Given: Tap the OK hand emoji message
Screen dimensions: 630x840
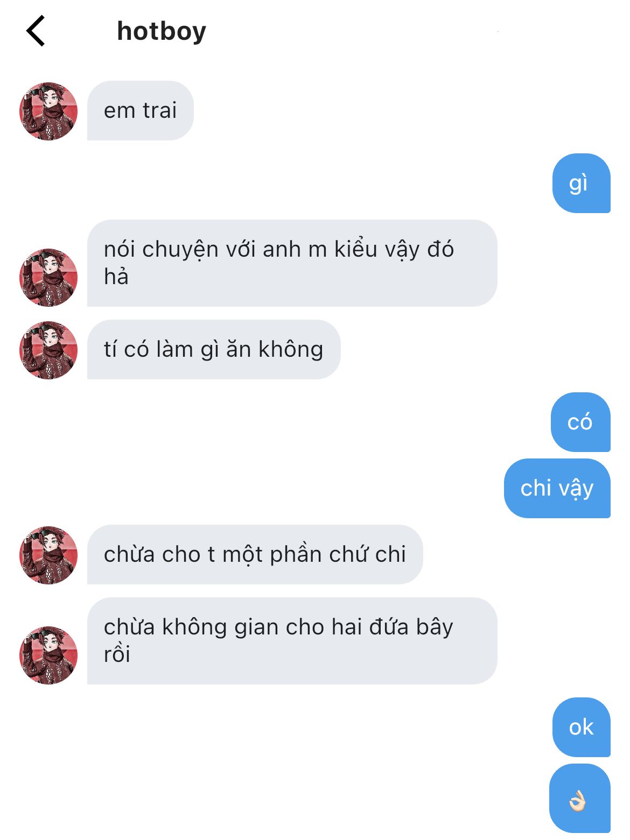Looking at the screenshot, I should pyautogui.click(x=580, y=799).
